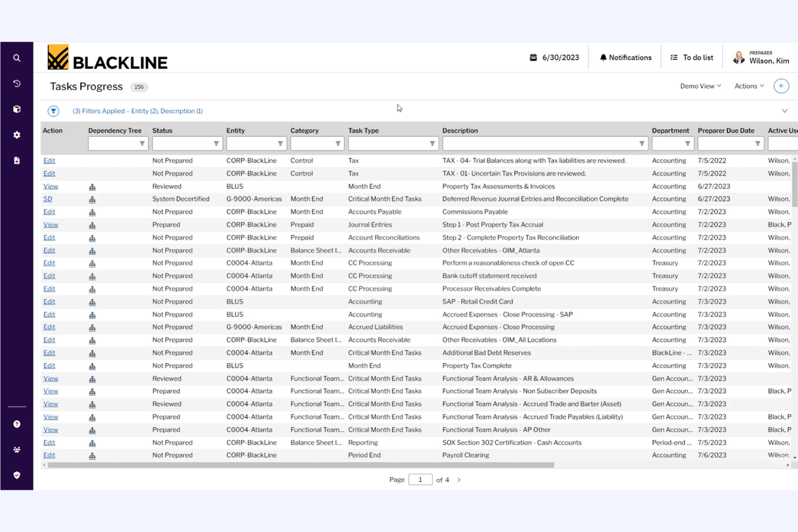The height and width of the screenshot is (532, 798).
Task: Open the Demo View dropdown
Action: (x=699, y=86)
